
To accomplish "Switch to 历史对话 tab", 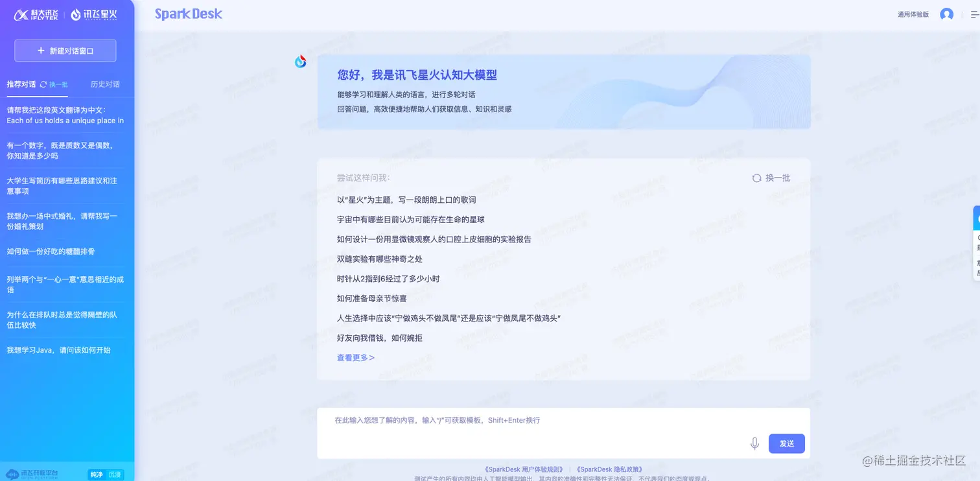I will [105, 84].
